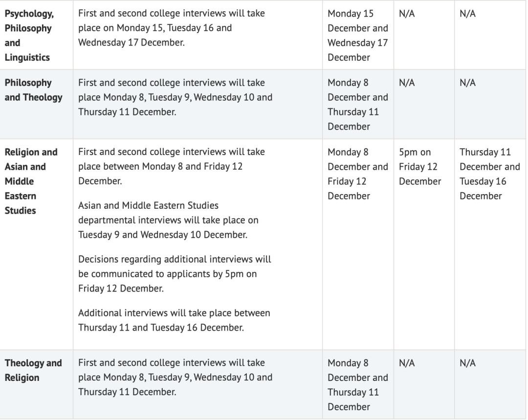The height and width of the screenshot is (420, 528).
Task: Click the last N/A in Philosophy and Theology row
Action: 467,83
